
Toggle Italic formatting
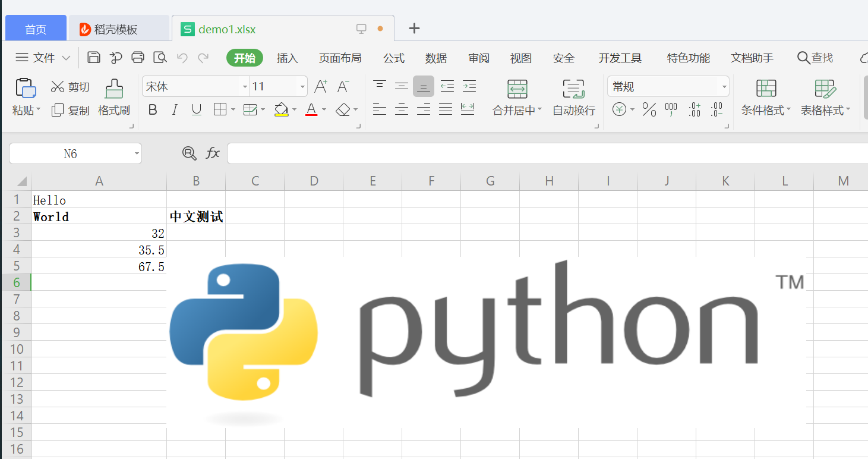click(175, 110)
